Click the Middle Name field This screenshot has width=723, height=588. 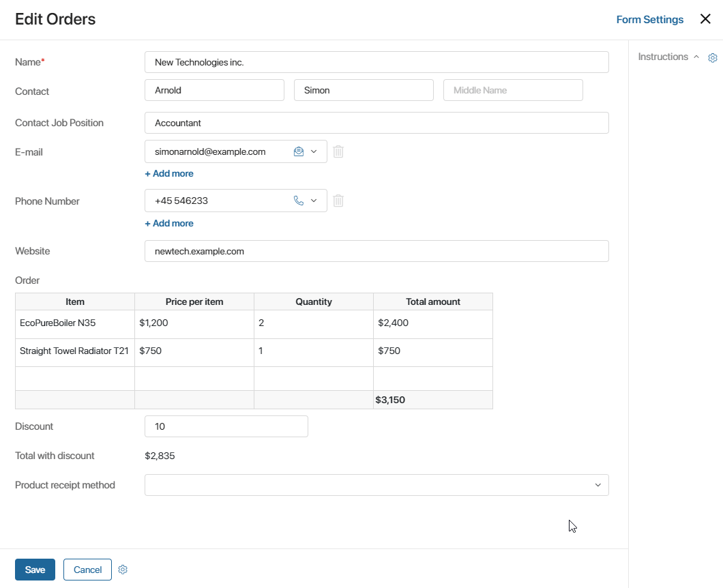pos(513,91)
